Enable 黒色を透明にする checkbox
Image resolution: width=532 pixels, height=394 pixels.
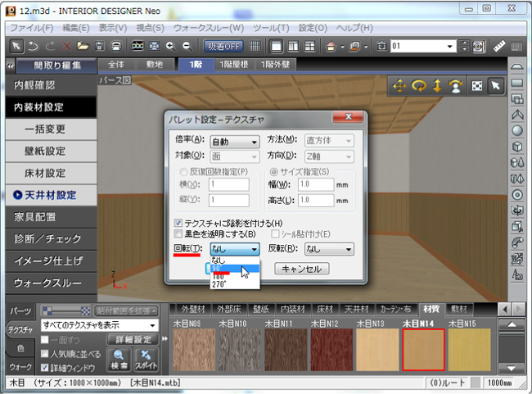(179, 233)
